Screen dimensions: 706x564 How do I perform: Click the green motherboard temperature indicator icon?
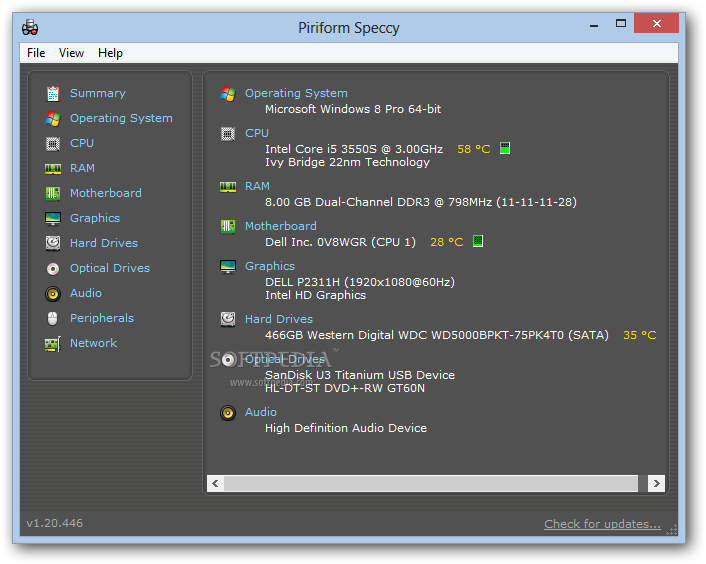pyautogui.click(x=478, y=242)
